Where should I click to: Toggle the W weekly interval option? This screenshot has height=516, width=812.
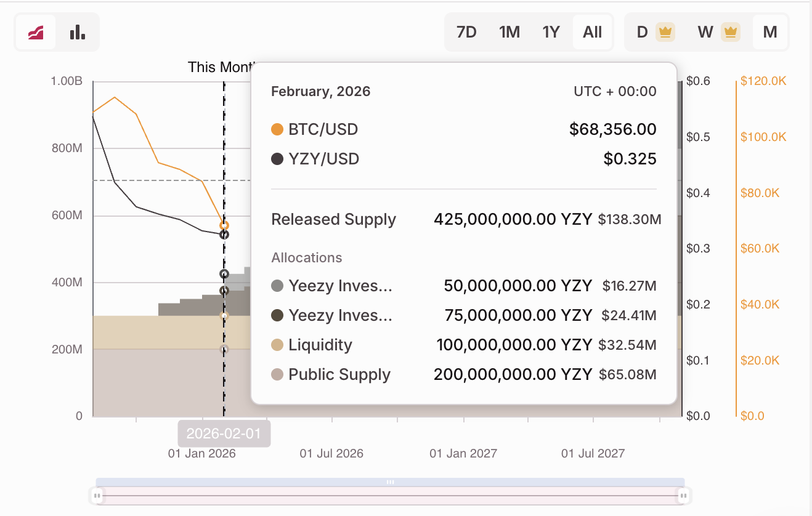tap(705, 31)
